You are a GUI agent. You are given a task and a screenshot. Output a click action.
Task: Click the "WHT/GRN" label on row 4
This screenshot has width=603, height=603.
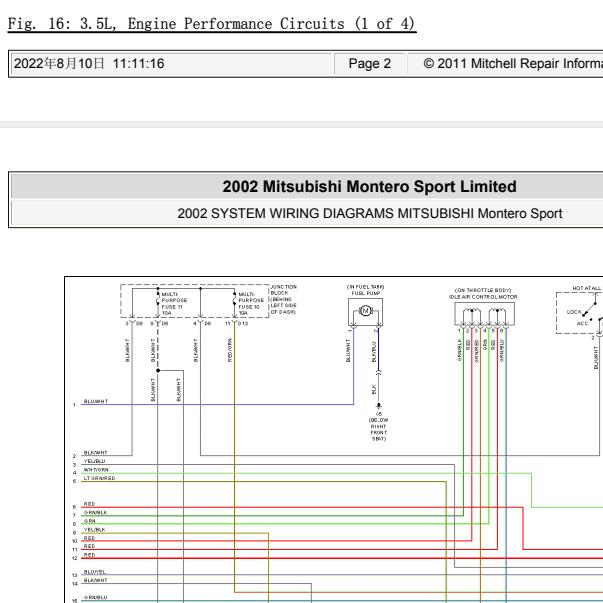[96, 470]
